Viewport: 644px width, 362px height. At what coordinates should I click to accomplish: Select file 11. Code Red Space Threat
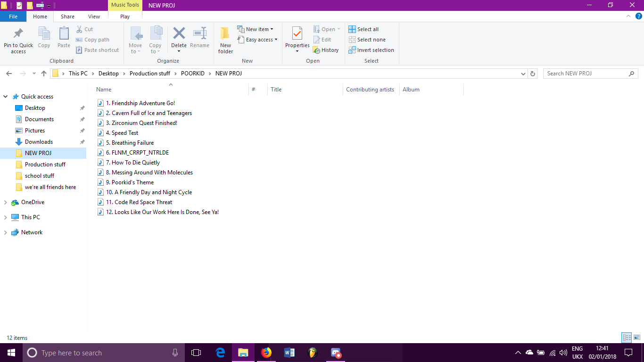(139, 202)
